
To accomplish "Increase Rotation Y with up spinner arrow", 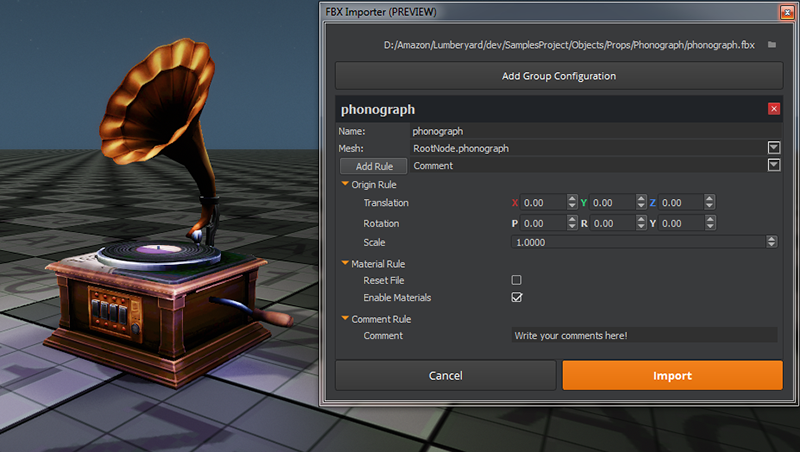I will pyautogui.click(x=710, y=219).
